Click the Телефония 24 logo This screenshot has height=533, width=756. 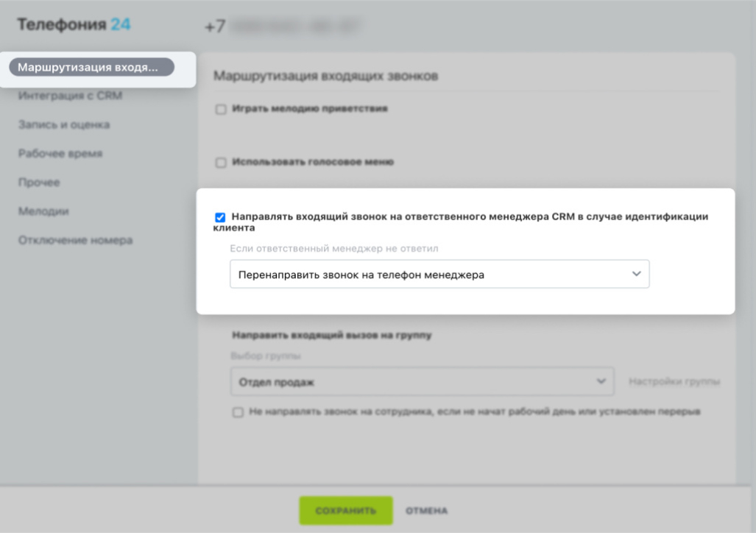click(x=74, y=24)
